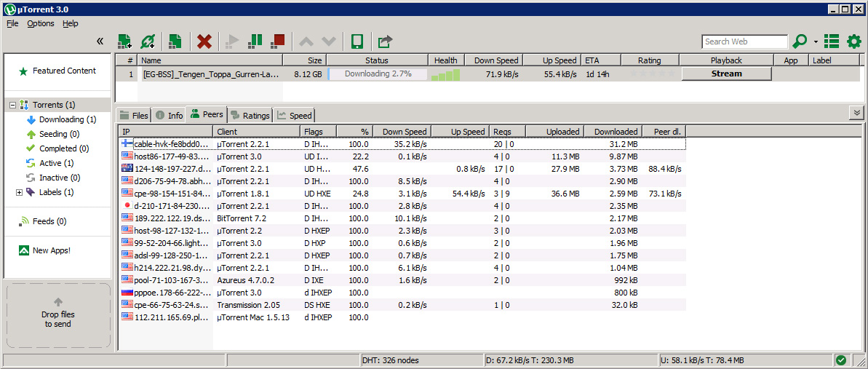Open the Options menu

point(41,23)
